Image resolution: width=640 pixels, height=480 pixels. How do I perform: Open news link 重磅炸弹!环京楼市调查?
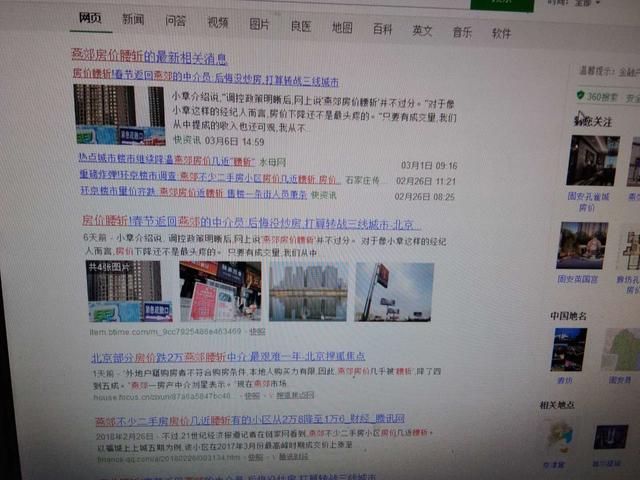[209, 176]
